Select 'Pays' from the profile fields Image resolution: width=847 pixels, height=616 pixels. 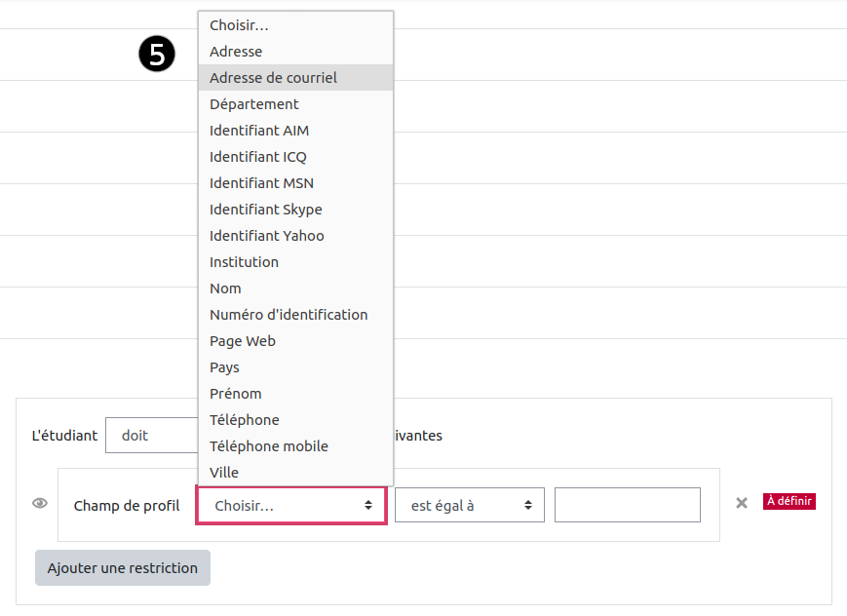[225, 367]
